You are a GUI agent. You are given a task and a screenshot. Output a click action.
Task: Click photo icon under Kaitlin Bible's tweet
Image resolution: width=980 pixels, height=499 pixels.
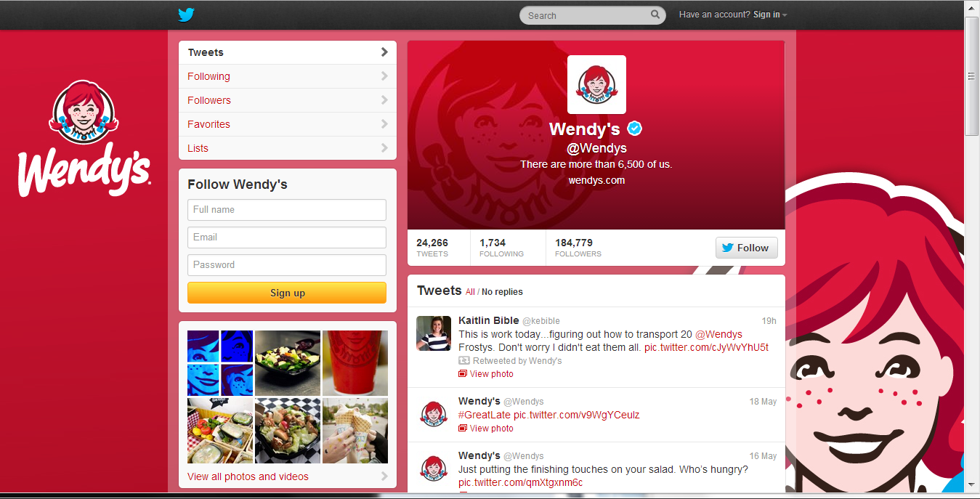pyautogui.click(x=463, y=374)
